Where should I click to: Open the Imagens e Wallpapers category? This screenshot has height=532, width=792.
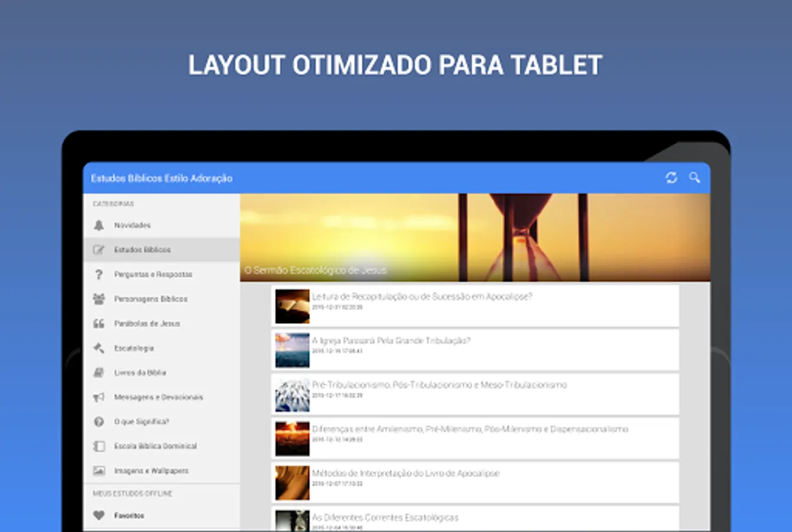click(x=151, y=471)
